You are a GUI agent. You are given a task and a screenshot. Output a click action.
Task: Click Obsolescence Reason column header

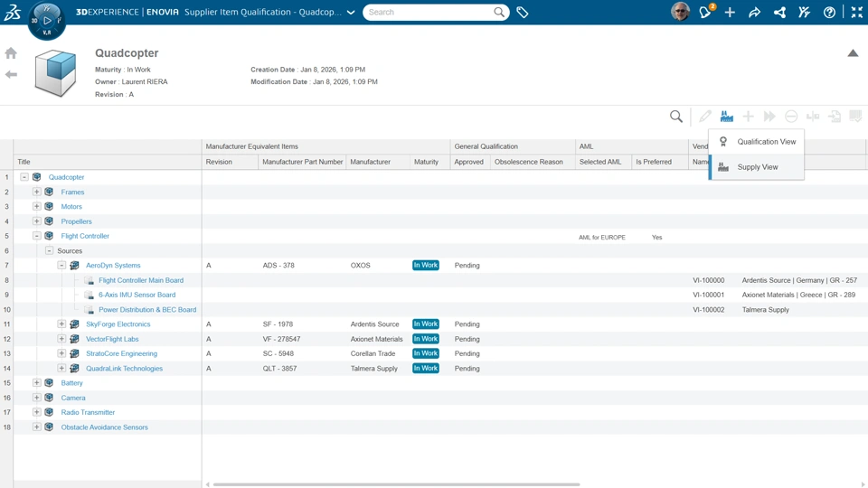(x=529, y=162)
